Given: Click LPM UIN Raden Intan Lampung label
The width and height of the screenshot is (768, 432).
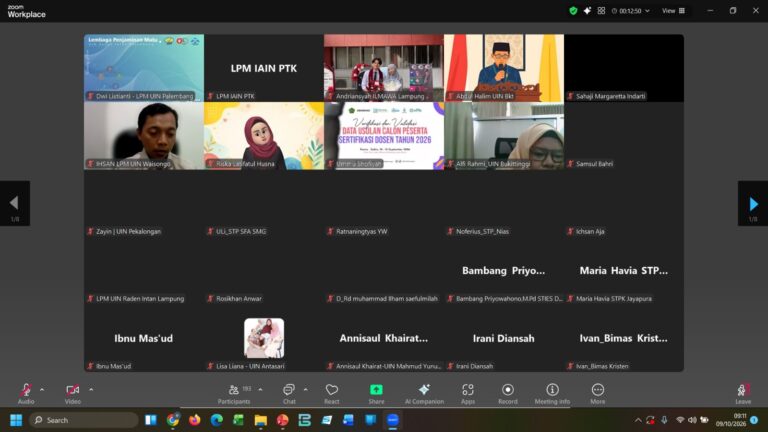Looking at the screenshot, I should (x=140, y=299).
